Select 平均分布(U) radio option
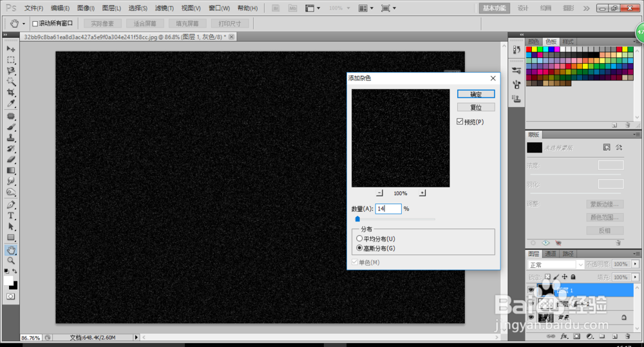Viewport: 644px width, 347px height. pos(359,239)
